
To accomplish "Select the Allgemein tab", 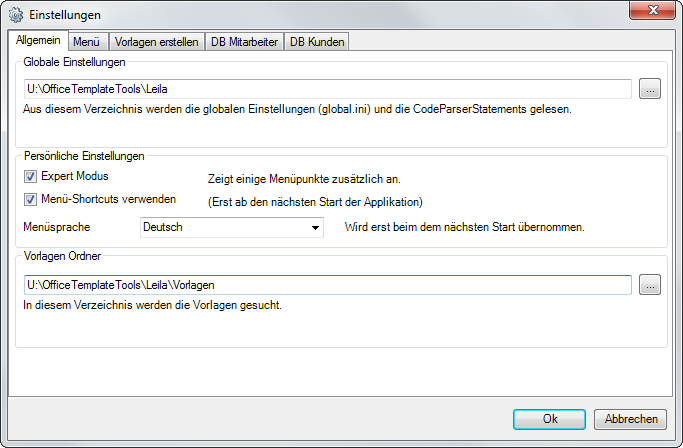I will [x=39, y=40].
